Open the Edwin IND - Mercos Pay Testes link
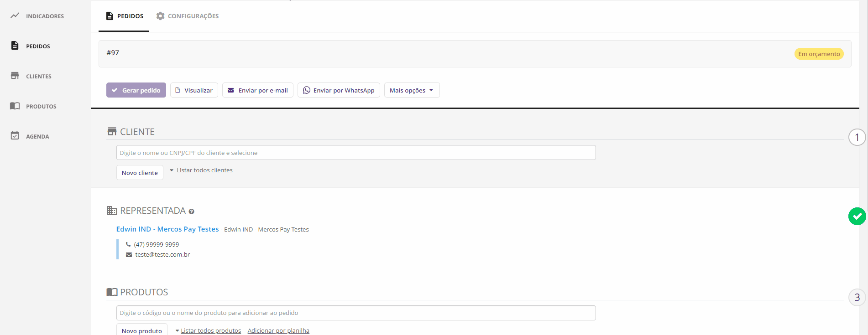Screen dimensions: 868x335 [x=167, y=229]
